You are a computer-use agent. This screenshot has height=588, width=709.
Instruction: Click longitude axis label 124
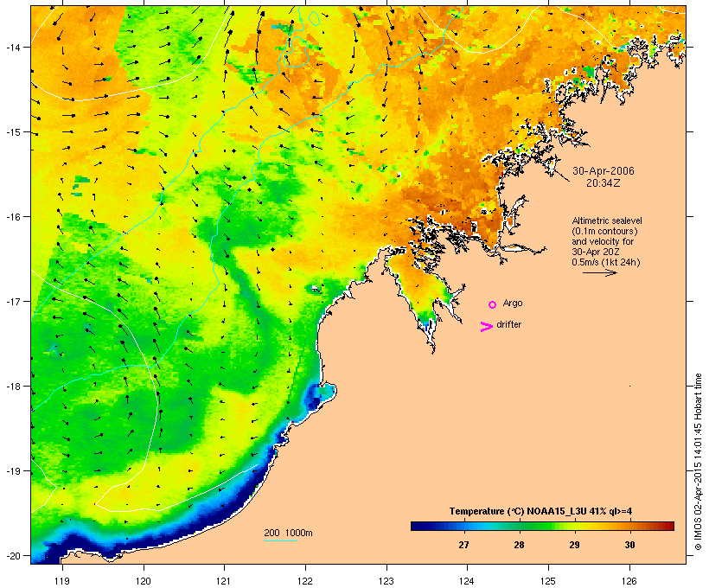point(467,581)
